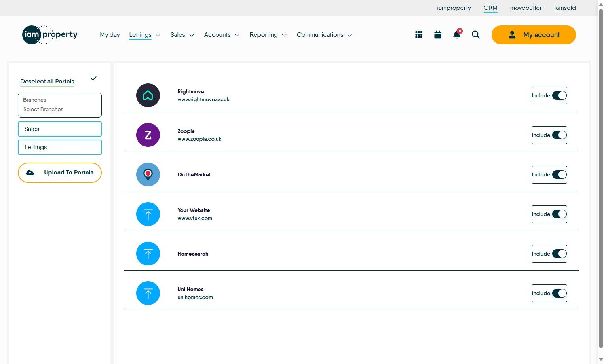Switch to the CRM top tab

(x=490, y=8)
